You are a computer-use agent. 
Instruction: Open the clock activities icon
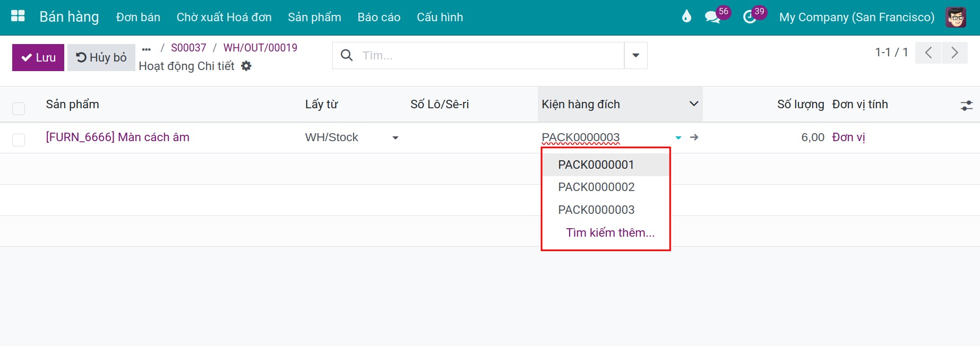[750, 17]
